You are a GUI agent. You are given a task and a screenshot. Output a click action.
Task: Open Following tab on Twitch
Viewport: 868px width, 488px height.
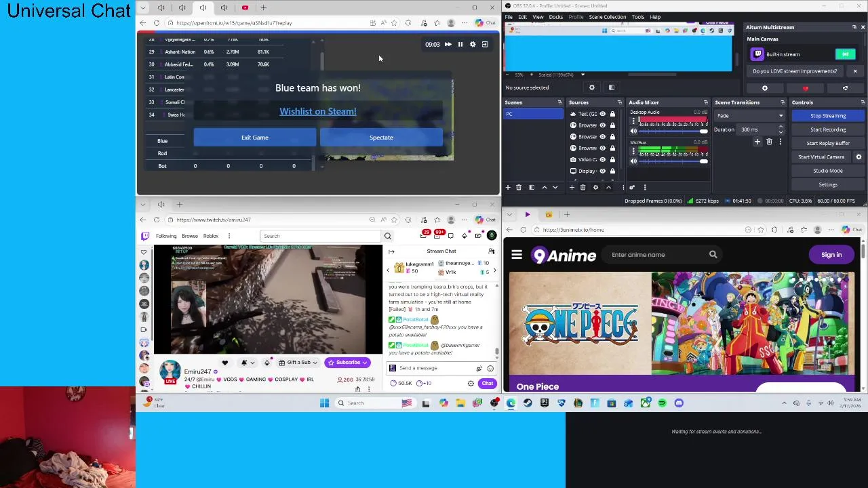click(166, 236)
